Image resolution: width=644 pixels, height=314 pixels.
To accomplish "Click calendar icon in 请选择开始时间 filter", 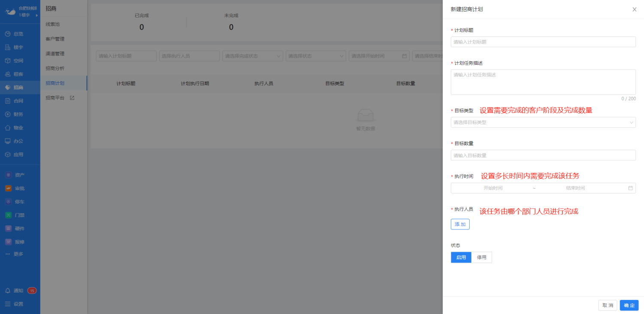I will coord(404,56).
